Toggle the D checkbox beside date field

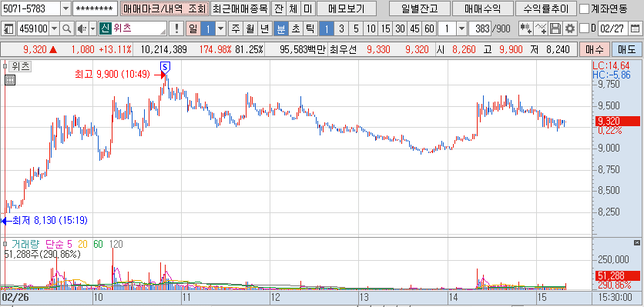(584, 28)
